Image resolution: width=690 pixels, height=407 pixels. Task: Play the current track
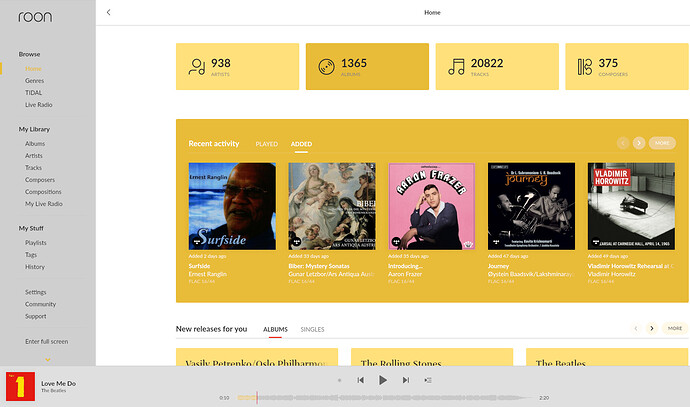(x=383, y=380)
